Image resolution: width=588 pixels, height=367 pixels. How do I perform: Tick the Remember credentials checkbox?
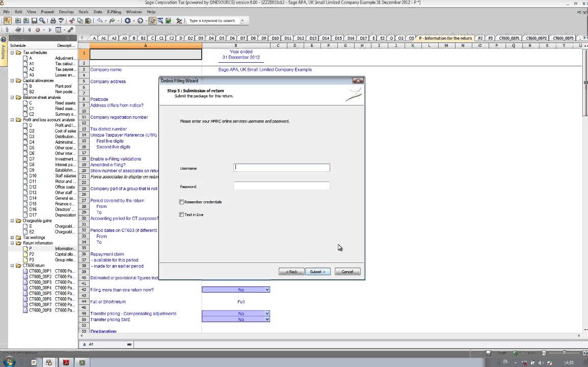181,202
